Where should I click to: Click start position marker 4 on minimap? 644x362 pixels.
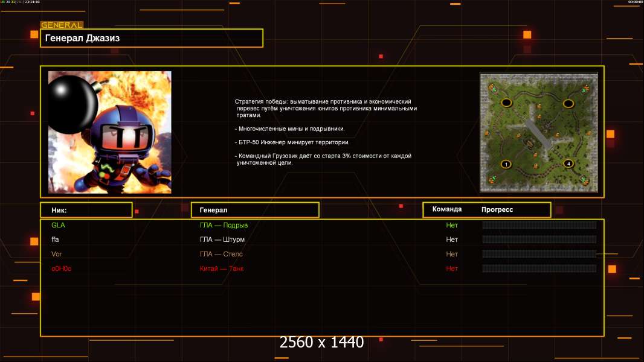[568, 164]
